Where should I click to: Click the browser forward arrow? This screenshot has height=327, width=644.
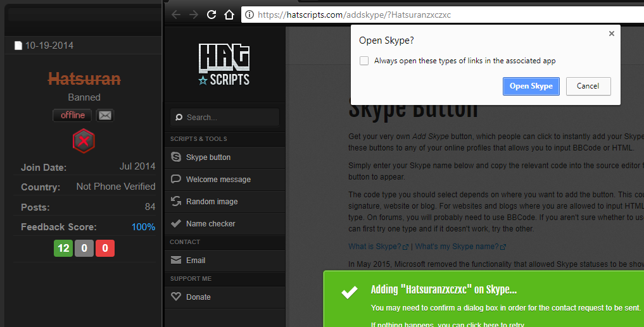[x=193, y=15]
